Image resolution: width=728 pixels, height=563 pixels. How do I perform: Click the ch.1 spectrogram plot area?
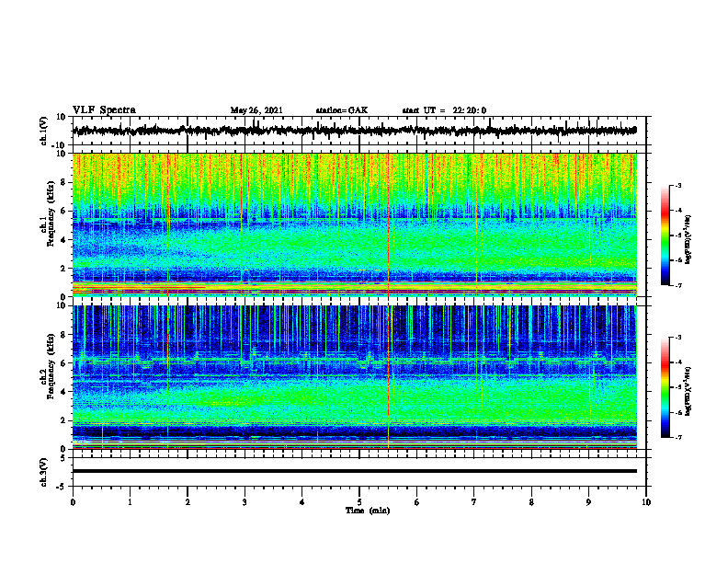tap(355, 224)
